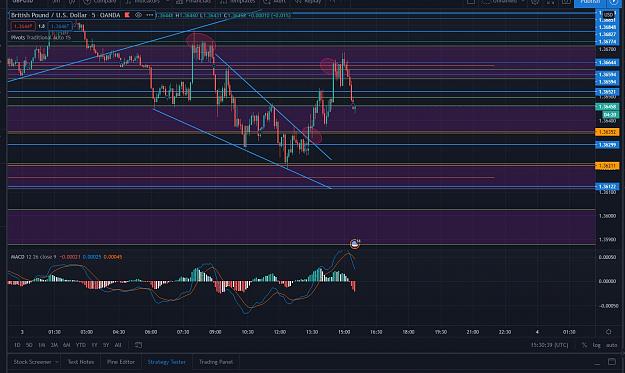Screen dimensions: 625x373
Task: Open the Text Notes tab
Action: click(81, 362)
